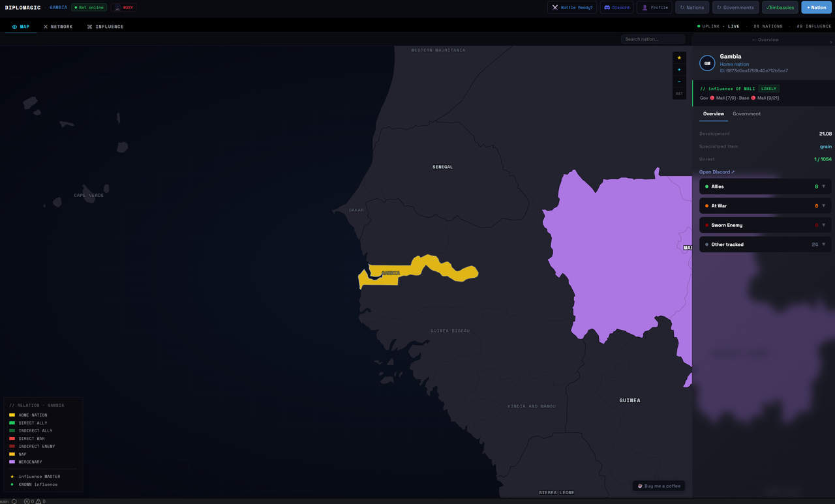Toggle the Embassies checkmark button
This screenshot has width=835, height=504.
(780, 8)
